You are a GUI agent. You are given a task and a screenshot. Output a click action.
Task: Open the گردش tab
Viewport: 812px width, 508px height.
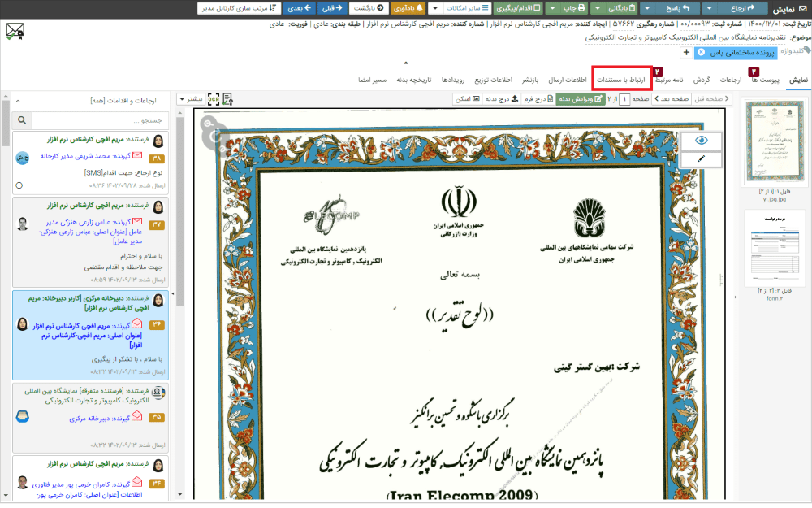pos(702,80)
